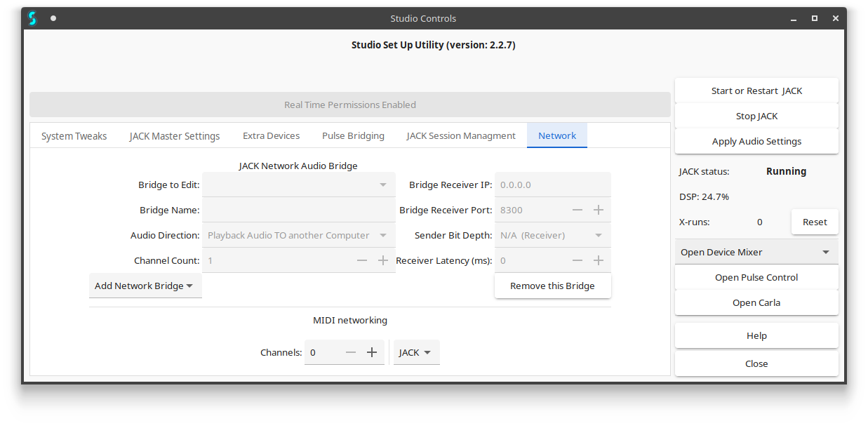Screen dimensions: 868x428
Task: Increase Bridge Receiver Port with plus
Action: point(599,210)
